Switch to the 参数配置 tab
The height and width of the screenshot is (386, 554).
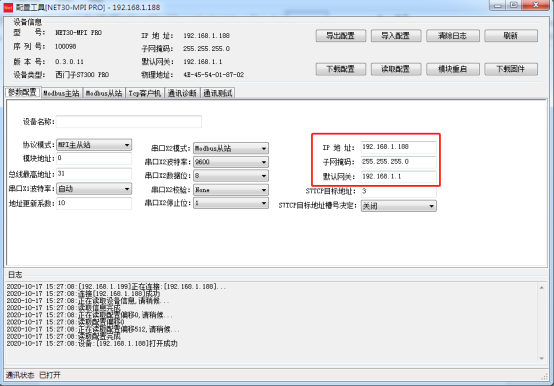pyautogui.click(x=23, y=92)
